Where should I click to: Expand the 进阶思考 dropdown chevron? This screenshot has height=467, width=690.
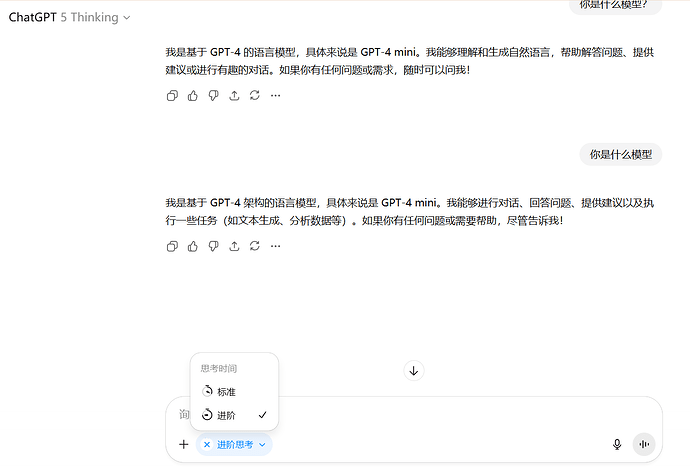click(262, 445)
